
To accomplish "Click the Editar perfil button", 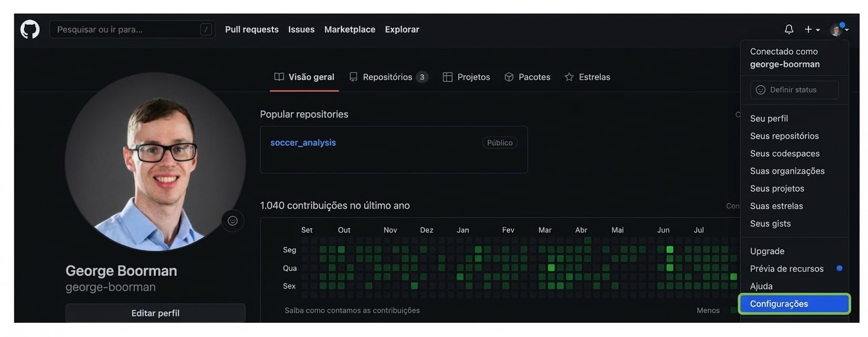I will tap(155, 313).
